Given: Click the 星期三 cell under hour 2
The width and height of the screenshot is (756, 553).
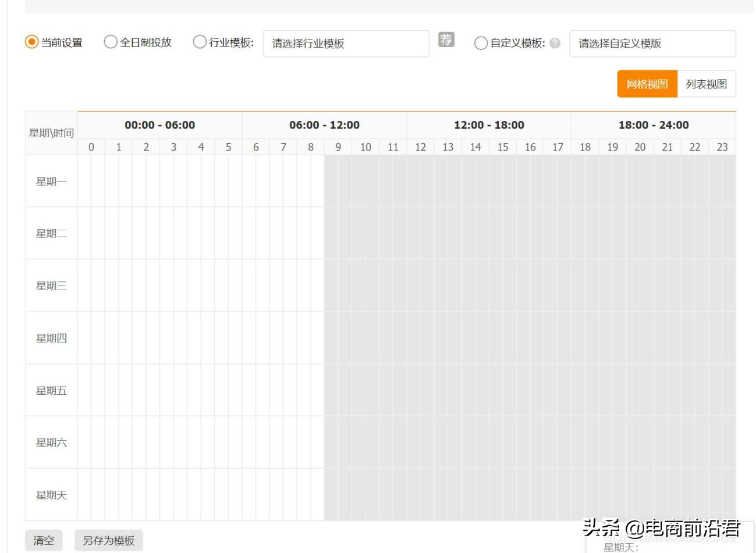Looking at the screenshot, I should point(146,286).
